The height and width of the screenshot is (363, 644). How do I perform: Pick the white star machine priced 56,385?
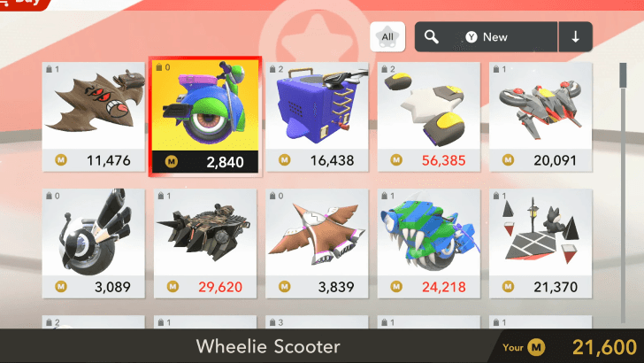click(429, 117)
